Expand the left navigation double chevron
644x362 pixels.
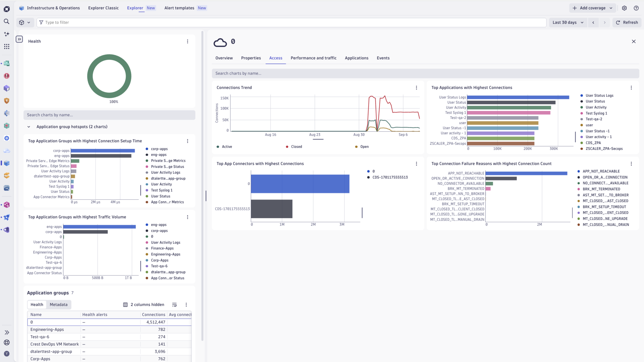[6, 333]
